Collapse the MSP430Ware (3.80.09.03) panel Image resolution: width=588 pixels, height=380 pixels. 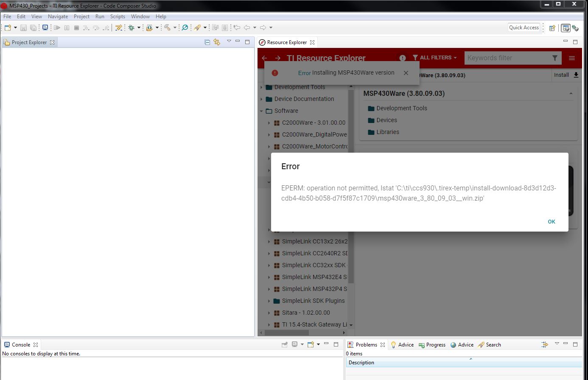click(571, 94)
